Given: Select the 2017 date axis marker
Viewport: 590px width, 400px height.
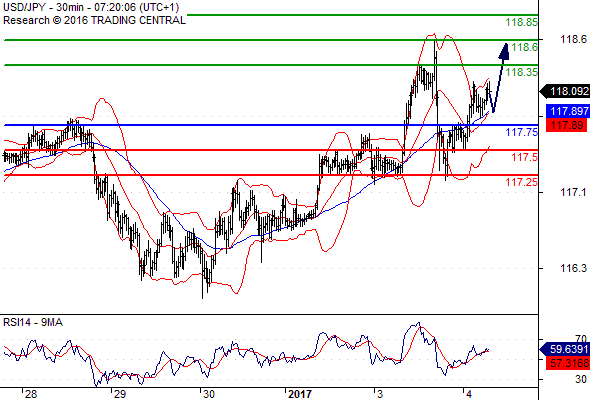Looking at the screenshot, I should [300, 394].
